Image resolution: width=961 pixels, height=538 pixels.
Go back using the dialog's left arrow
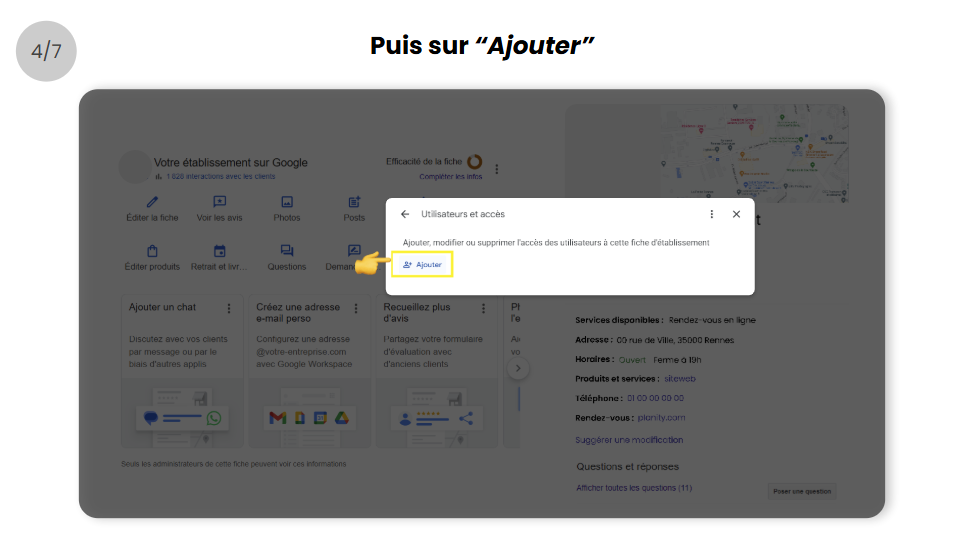coord(405,214)
